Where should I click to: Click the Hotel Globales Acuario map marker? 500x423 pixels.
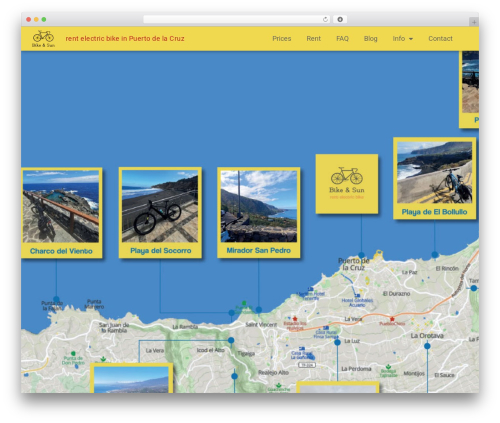357,296
